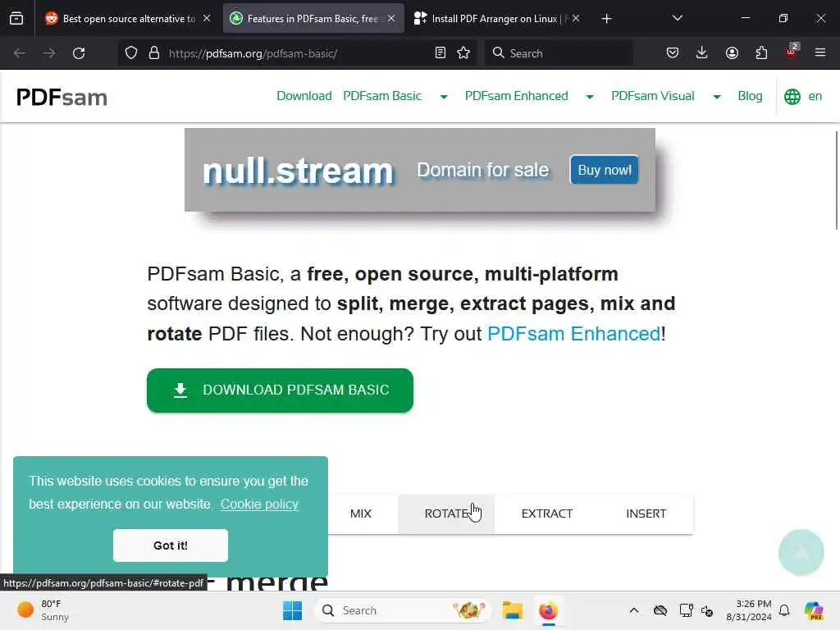Open clock showing 3:26 PM

pos(748,610)
